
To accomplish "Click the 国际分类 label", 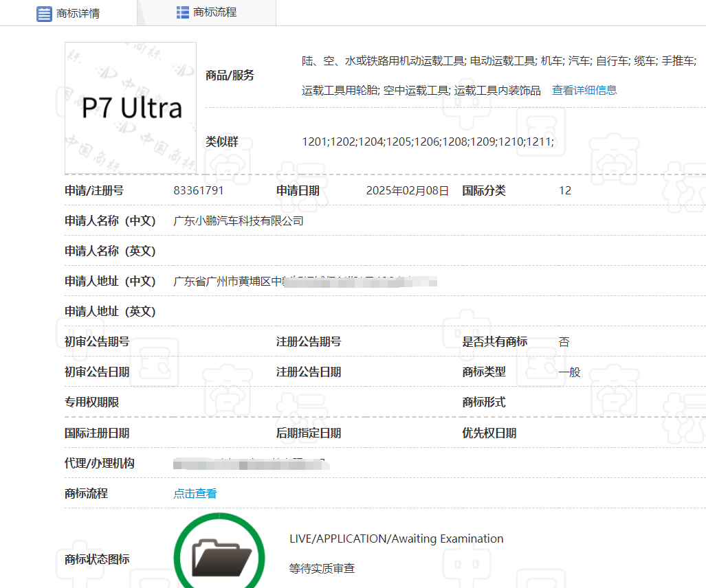I will coord(483,191).
